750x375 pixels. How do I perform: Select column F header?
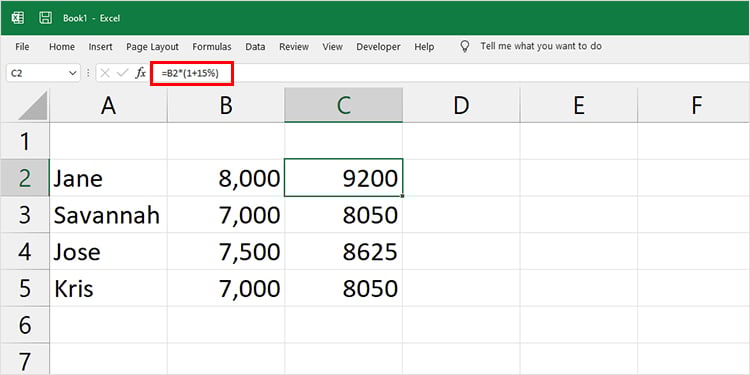coord(694,106)
